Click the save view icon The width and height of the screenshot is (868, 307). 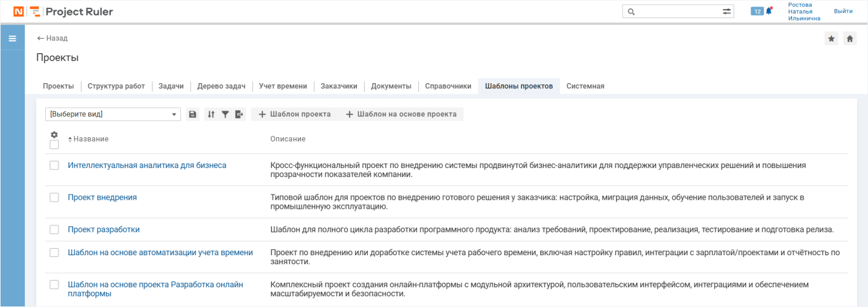[192, 114]
